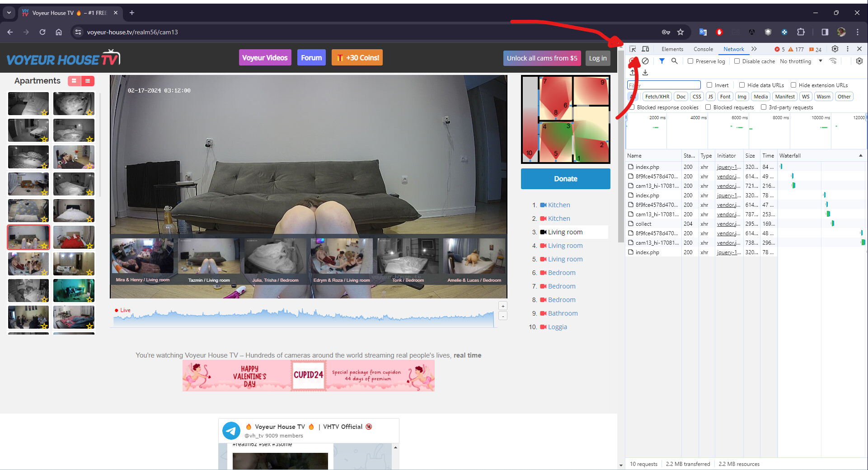This screenshot has height=470, width=868.
Task: Click the Log in button
Action: coord(597,58)
